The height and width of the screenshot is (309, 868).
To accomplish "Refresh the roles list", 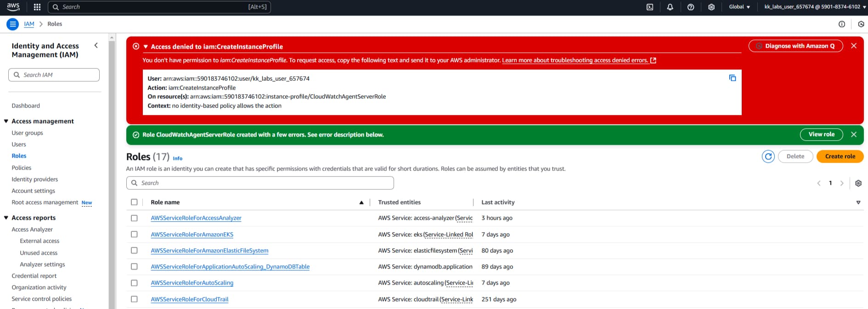I will point(768,156).
